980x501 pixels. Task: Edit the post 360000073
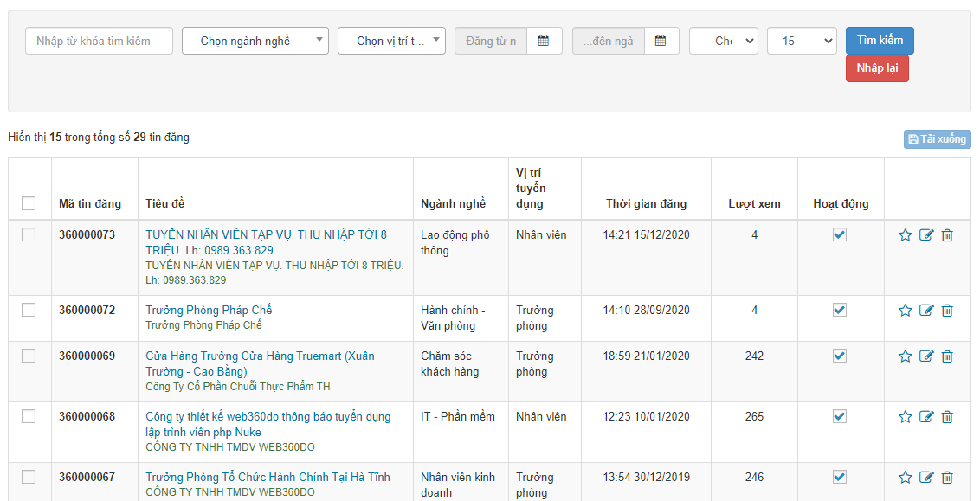[926, 234]
